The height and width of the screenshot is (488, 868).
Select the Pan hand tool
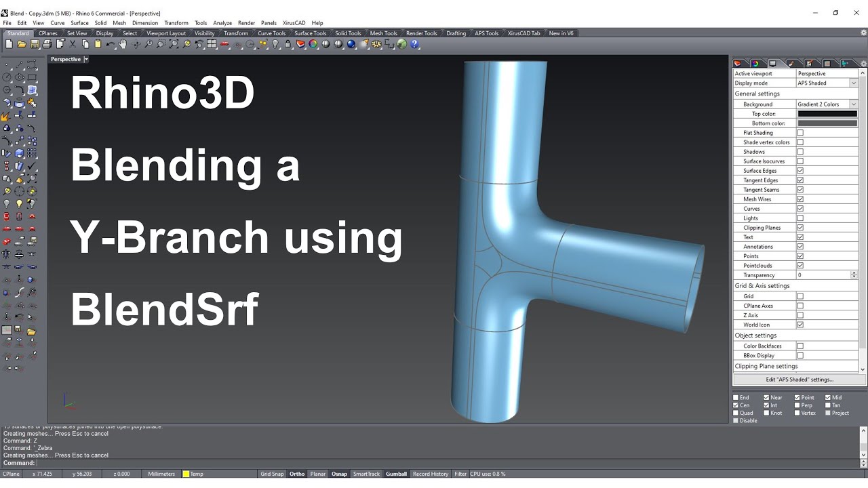coord(123,44)
